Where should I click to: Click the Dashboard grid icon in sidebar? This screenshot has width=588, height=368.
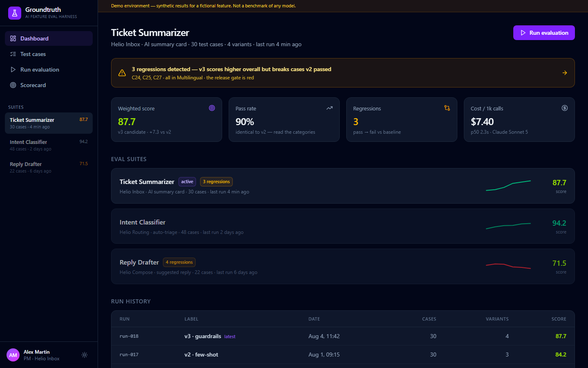click(x=13, y=38)
